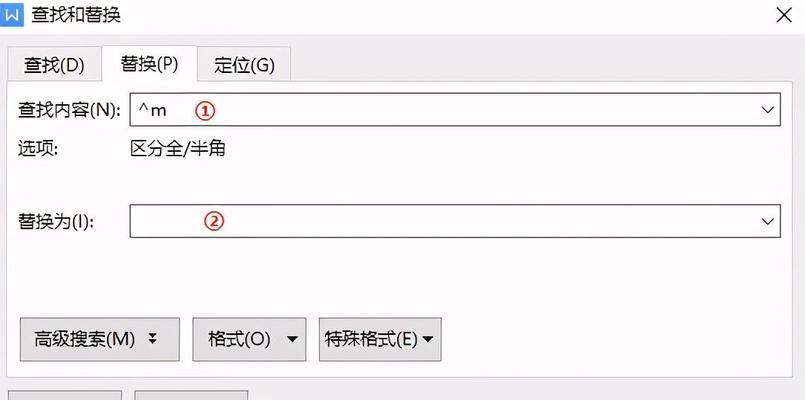Click the red circled number ② marker
The width and height of the screenshot is (805, 400).
tap(215, 221)
